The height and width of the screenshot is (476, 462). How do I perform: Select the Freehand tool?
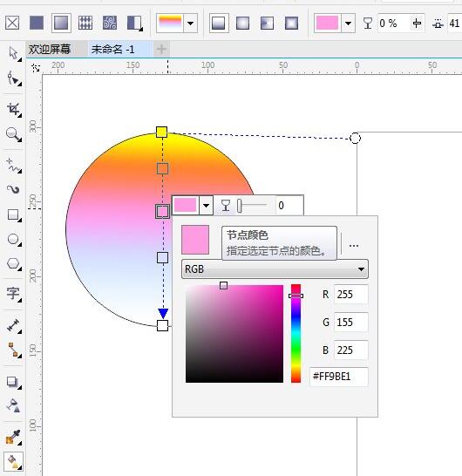tap(13, 166)
